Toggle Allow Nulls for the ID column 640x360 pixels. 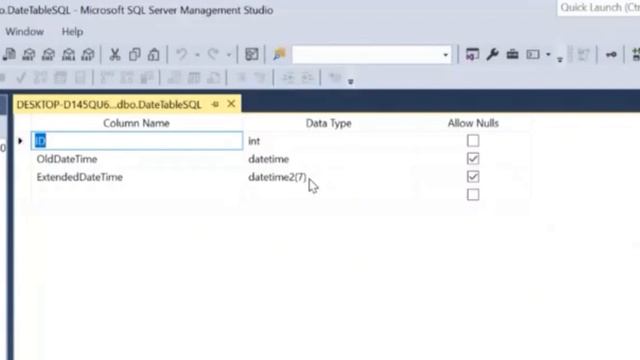pyautogui.click(x=473, y=141)
